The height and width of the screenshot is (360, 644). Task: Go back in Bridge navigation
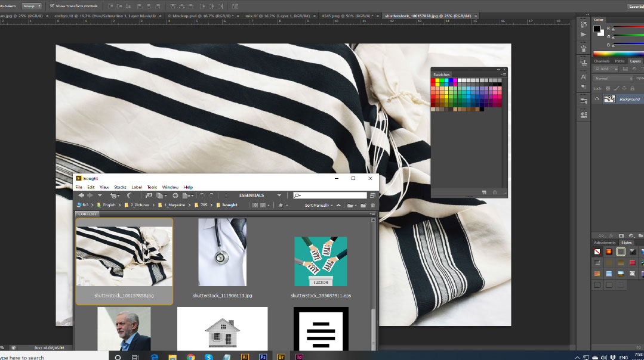tap(81, 195)
